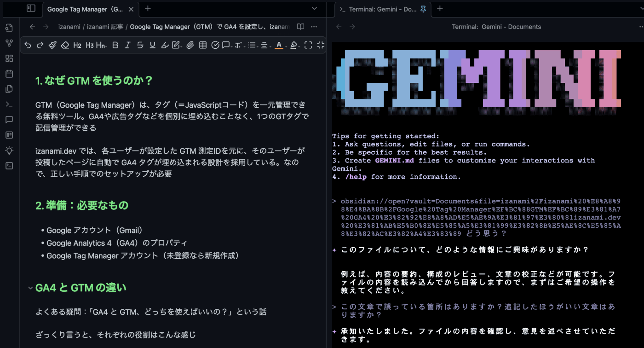Image resolution: width=644 pixels, height=348 pixels.
Task: Expand the tab list chevron dropdown
Action: [x=315, y=8]
